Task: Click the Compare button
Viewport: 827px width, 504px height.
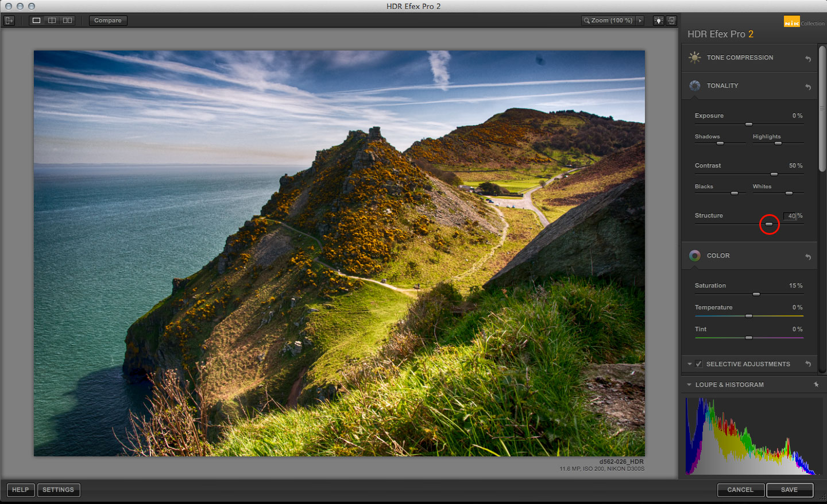Action: tap(108, 21)
